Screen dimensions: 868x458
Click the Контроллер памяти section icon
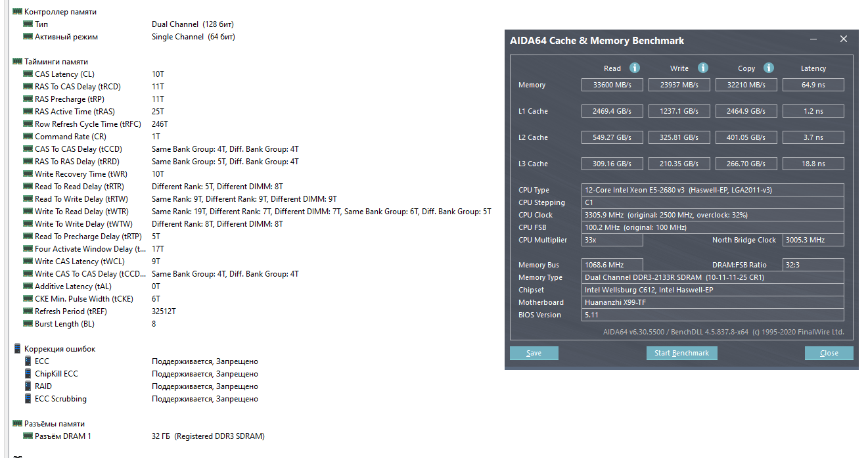(17, 12)
